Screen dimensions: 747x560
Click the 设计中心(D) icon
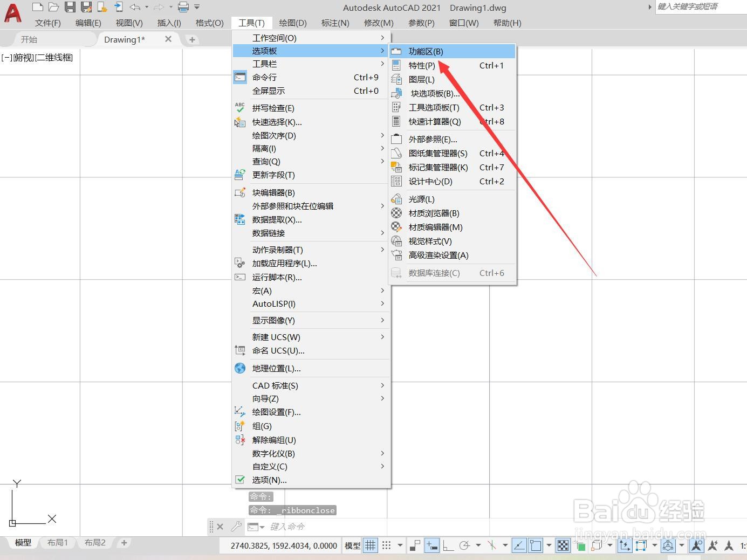396,181
